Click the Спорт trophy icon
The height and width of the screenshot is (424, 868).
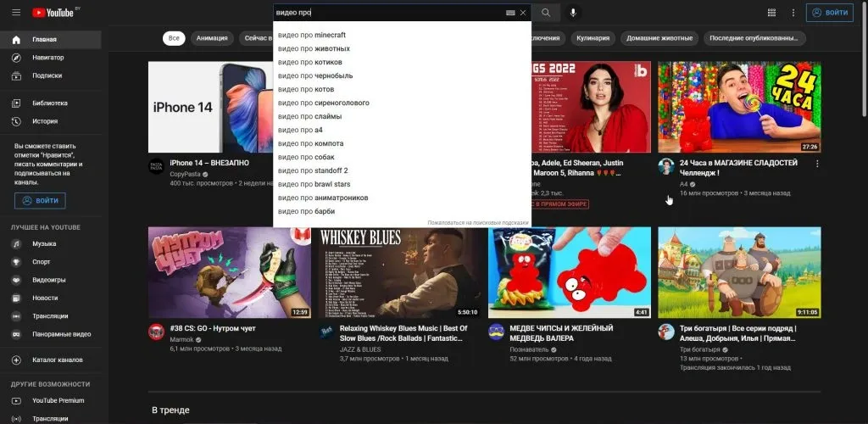pos(17,262)
